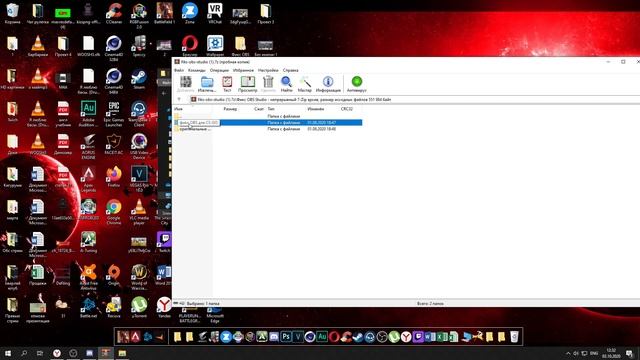Screen dimensions: 640x360
Task: Open the Battle.net desktop shortcut
Action: tap(89, 307)
